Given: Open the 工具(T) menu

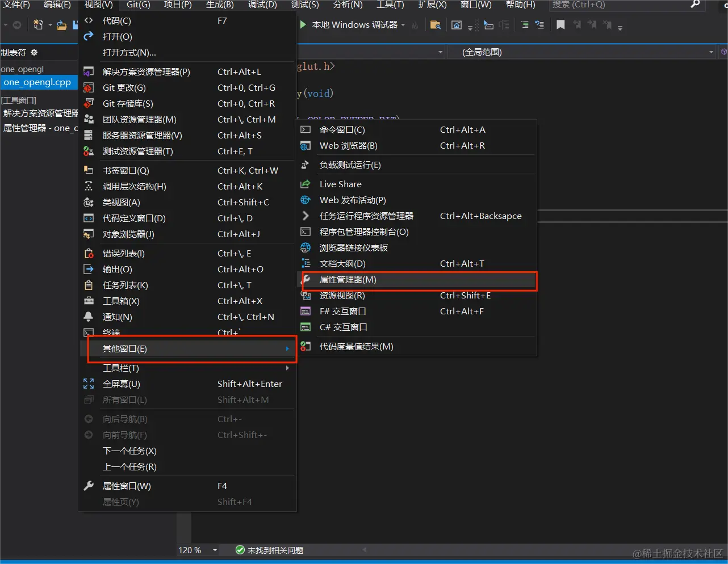Looking at the screenshot, I should (x=391, y=5).
